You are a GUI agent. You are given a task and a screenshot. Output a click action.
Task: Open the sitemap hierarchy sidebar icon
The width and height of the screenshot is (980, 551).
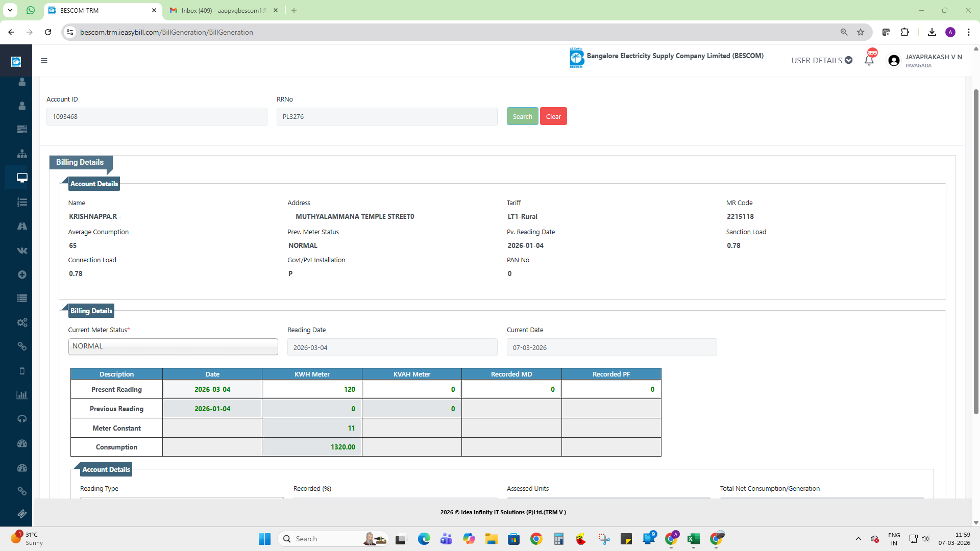[22, 154]
